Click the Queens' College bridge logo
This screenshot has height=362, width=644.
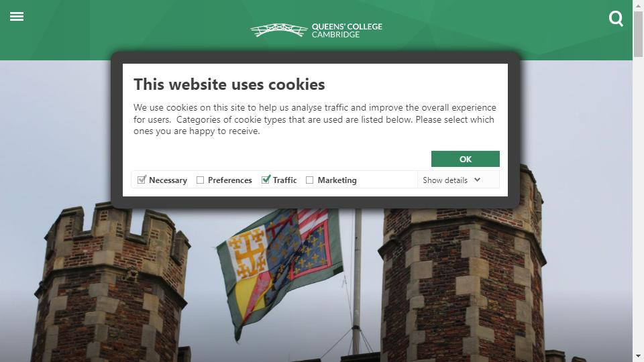tap(279, 30)
